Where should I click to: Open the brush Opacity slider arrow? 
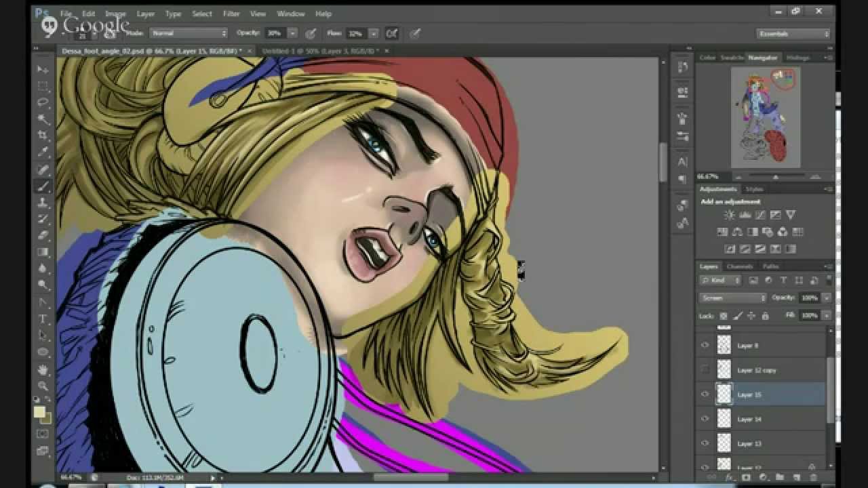pos(293,33)
